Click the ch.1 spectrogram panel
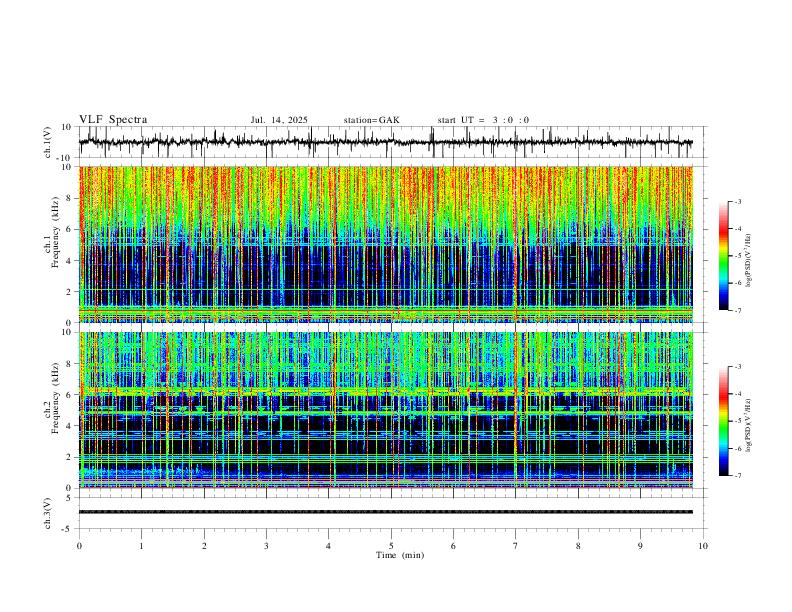792x612 pixels. tap(385, 244)
